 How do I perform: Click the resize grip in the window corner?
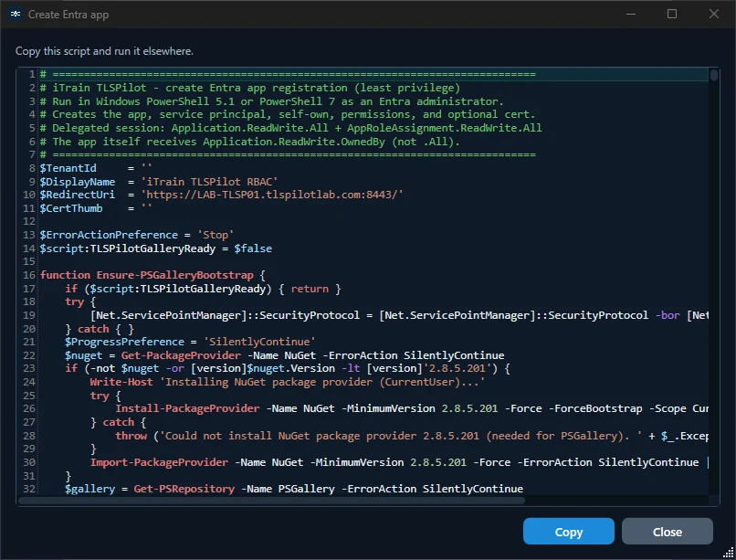728,553
